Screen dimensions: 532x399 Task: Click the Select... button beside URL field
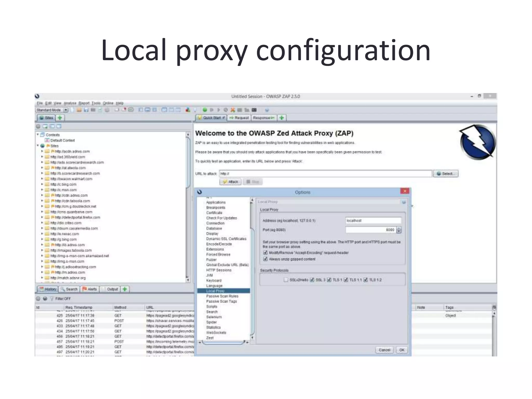click(x=445, y=174)
